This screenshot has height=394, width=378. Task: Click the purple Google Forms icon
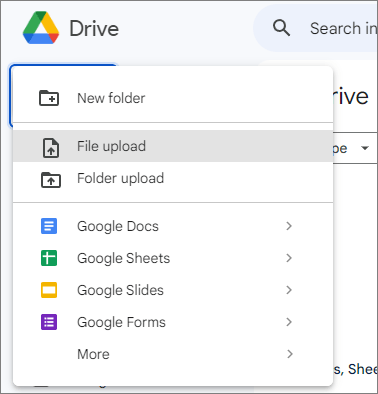(49, 322)
